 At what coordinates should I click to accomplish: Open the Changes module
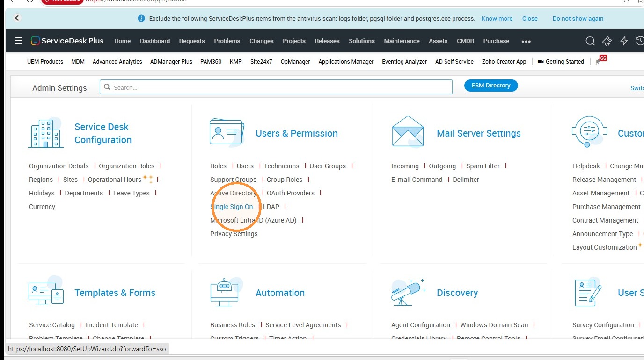[x=262, y=41]
